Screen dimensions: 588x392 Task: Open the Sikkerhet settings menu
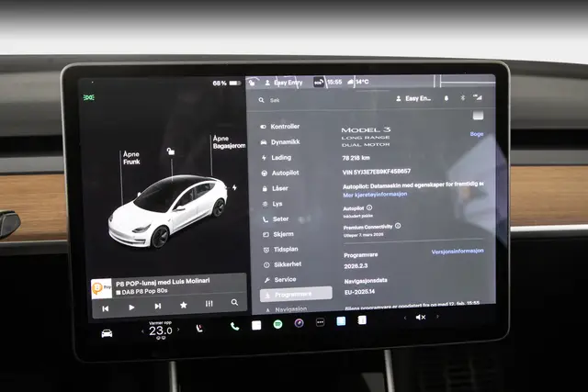pyautogui.click(x=282, y=264)
